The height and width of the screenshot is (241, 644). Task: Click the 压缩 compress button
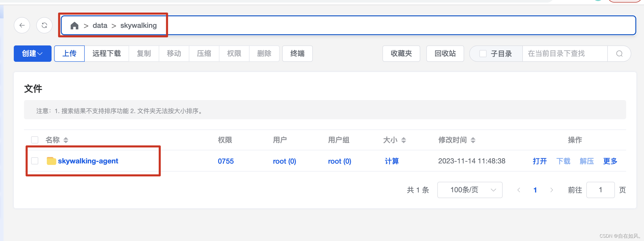click(x=204, y=54)
